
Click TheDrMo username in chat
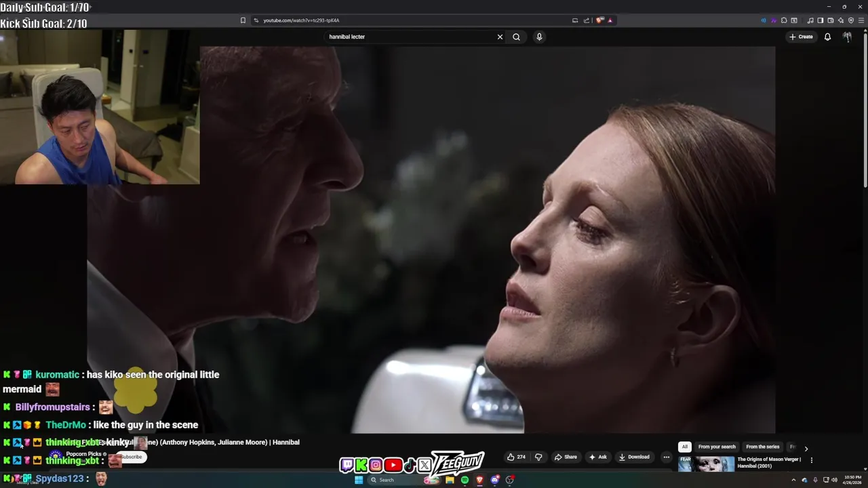pos(66,425)
